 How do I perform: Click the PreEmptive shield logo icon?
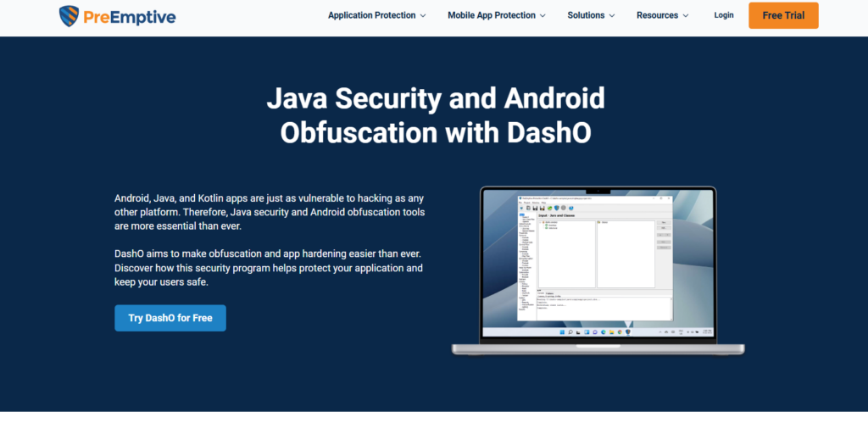(x=70, y=15)
